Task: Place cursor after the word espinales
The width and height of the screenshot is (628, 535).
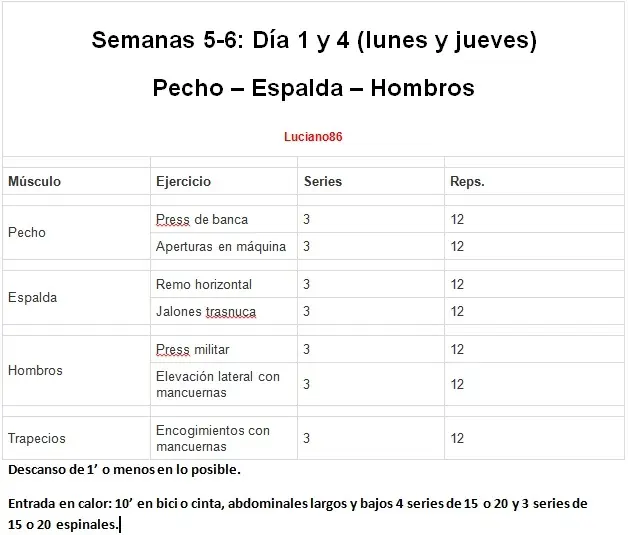Action: [119, 524]
